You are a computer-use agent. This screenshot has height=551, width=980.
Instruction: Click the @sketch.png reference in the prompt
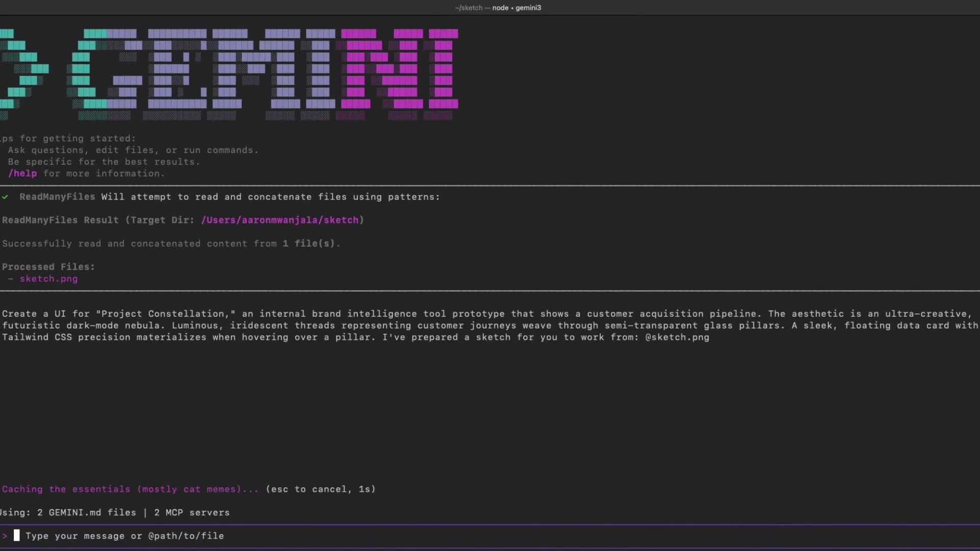click(677, 337)
